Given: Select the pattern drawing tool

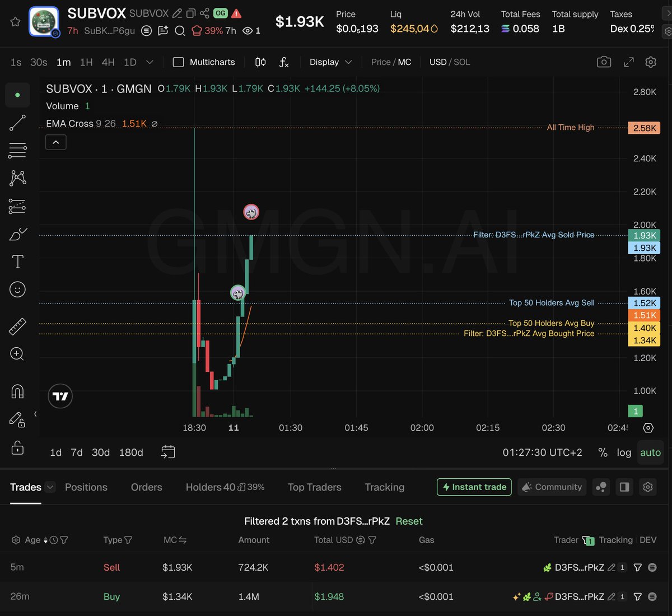Looking at the screenshot, I should point(17,178).
